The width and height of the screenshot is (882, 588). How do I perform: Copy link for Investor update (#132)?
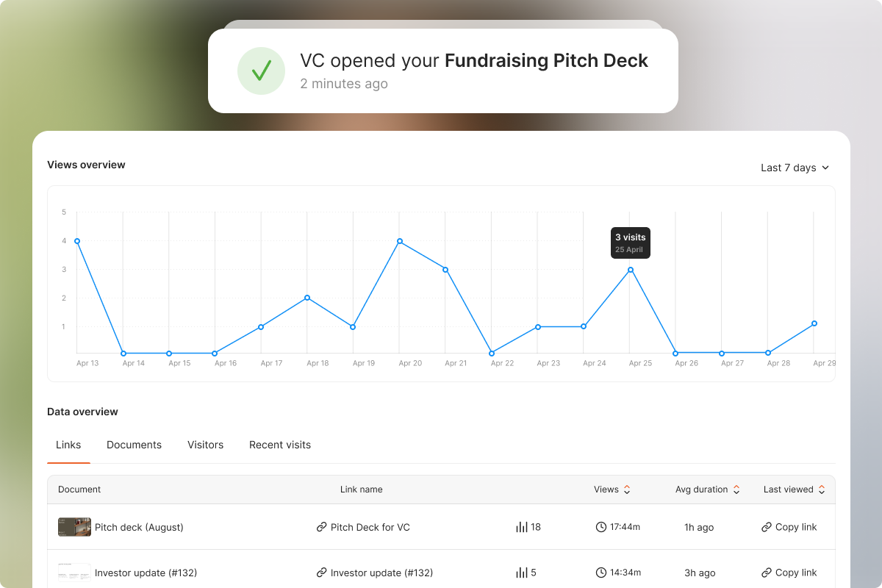pyautogui.click(x=789, y=573)
